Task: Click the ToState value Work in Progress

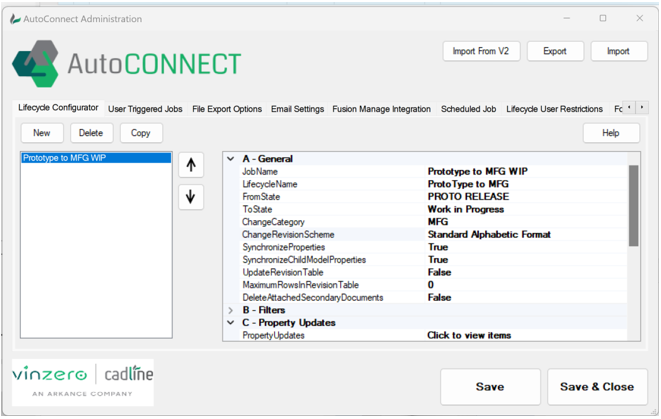Action: coord(466,210)
